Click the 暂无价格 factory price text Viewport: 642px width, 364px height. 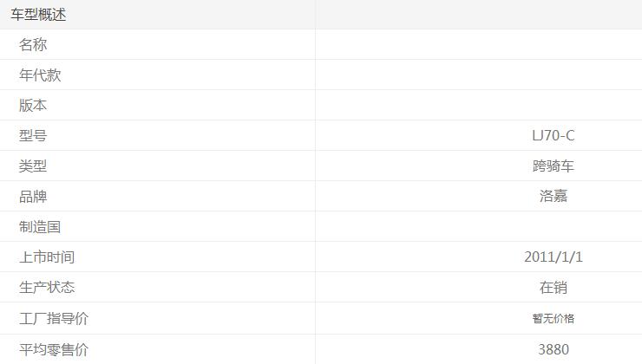554,319
